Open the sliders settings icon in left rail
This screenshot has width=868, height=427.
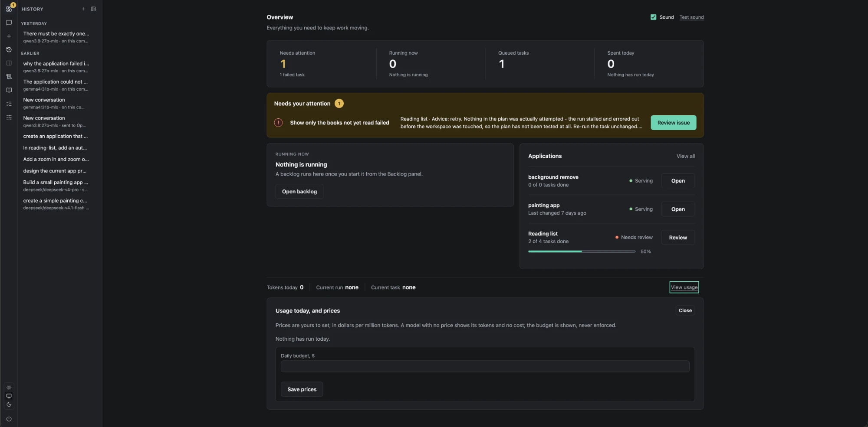tap(9, 117)
